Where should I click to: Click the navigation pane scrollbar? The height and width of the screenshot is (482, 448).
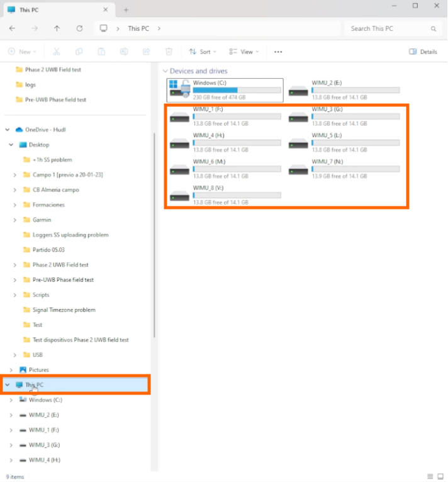click(x=154, y=235)
